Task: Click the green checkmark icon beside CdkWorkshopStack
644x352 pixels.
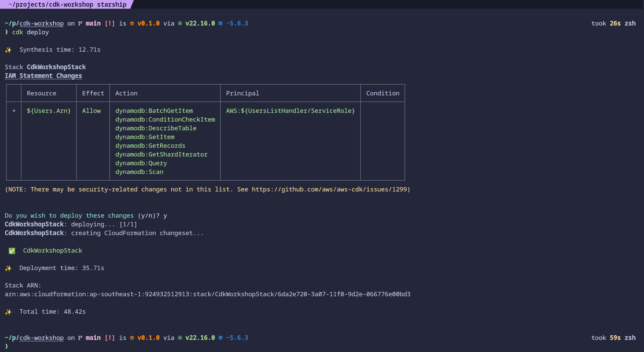Action: tap(12, 251)
